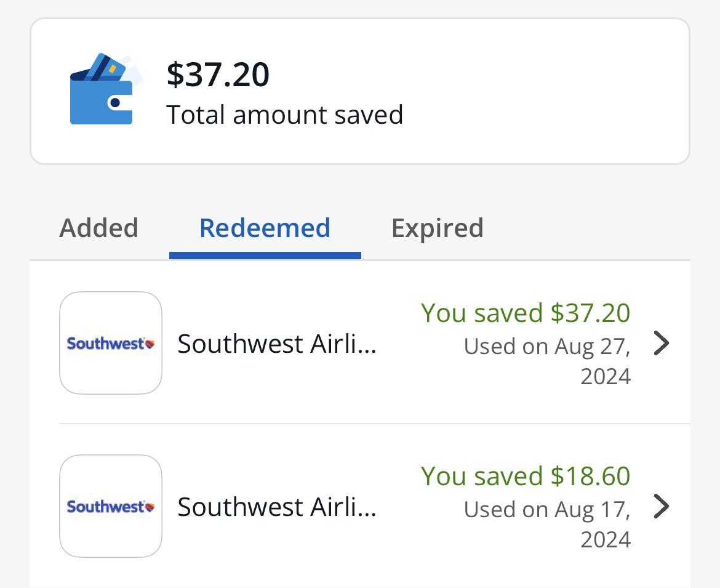This screenshot has width=720, height=588.
Task: Open the second Southwest logo thumbnail
Action: [x=111, y=505]
